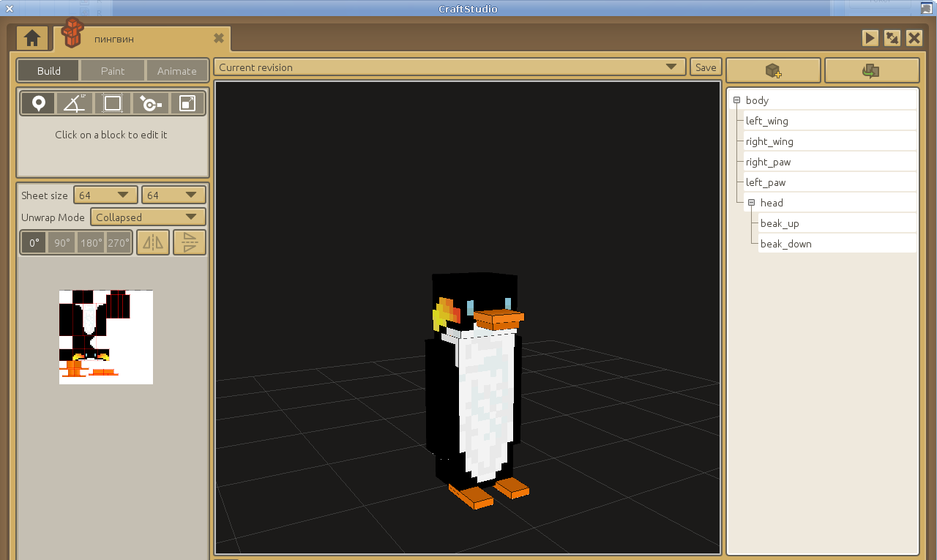Set texture rotation to 180°

click(91, 242)
